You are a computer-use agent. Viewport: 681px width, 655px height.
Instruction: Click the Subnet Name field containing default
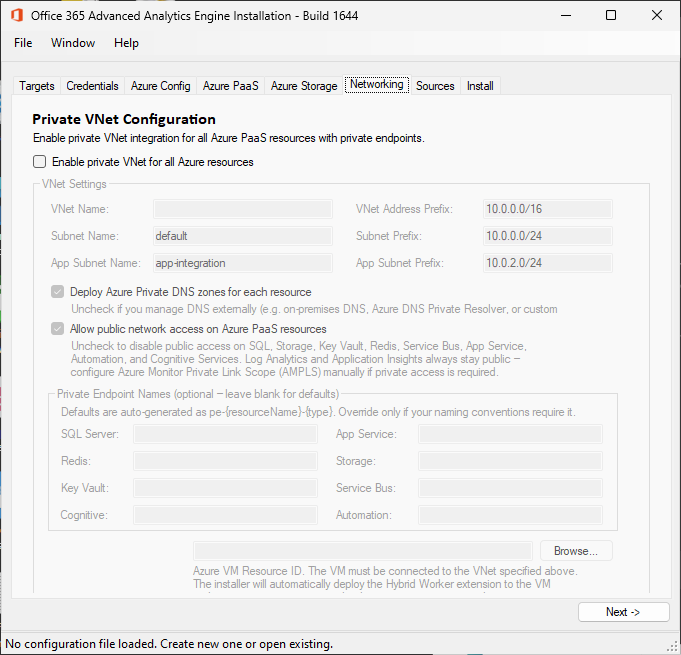243,236
